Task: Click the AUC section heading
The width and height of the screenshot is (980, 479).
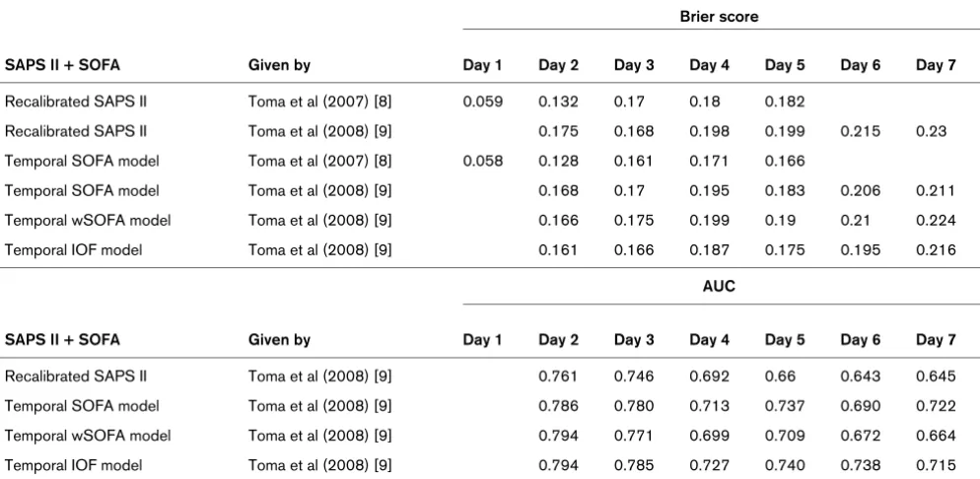Action: (x=719, y=287)
